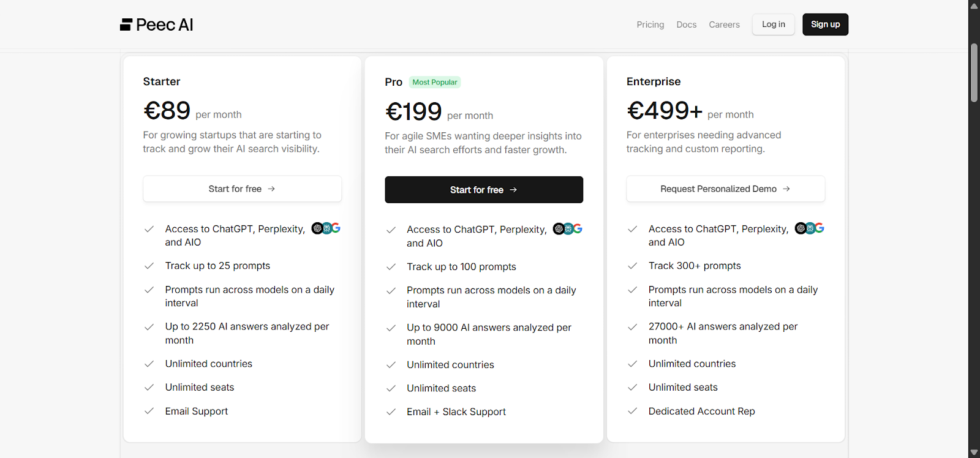Start for free on the Starter plan
This screenshot has width=980, height=458.
coord(242,189)
